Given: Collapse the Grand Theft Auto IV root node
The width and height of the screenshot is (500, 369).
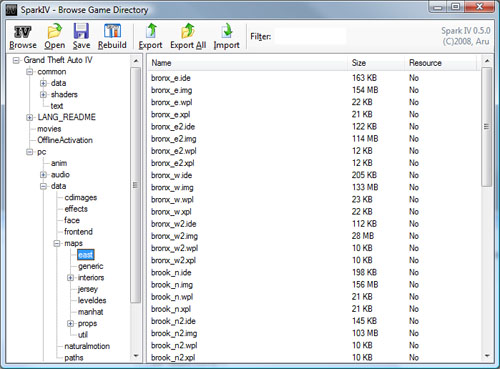Looking at the screenshot, I should pos(16,61).
